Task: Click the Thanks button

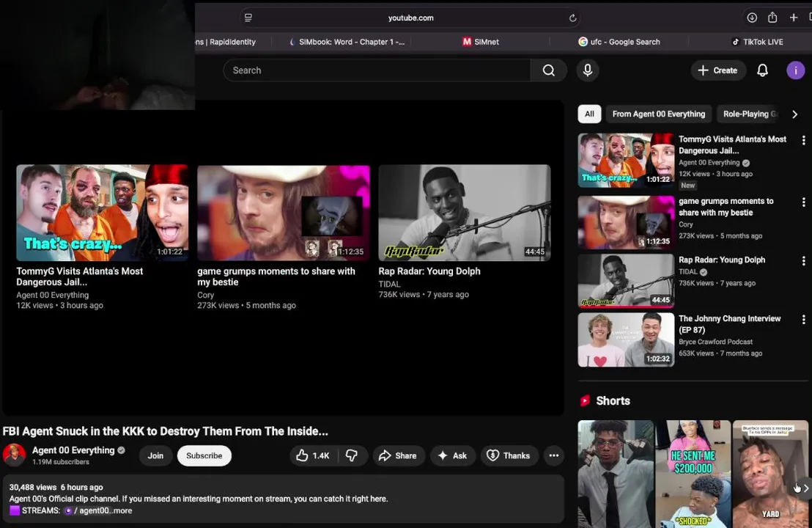Action: pos(509,455)
